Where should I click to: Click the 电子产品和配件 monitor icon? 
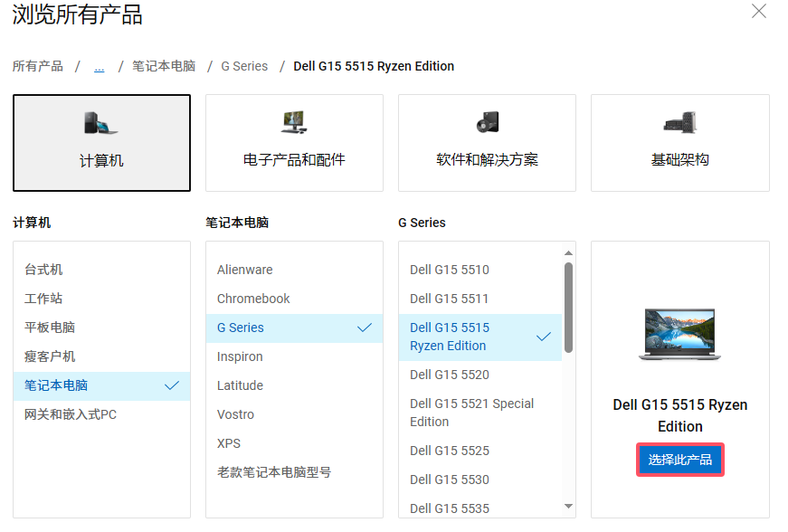pyautogui.click(x=293, y=120)
